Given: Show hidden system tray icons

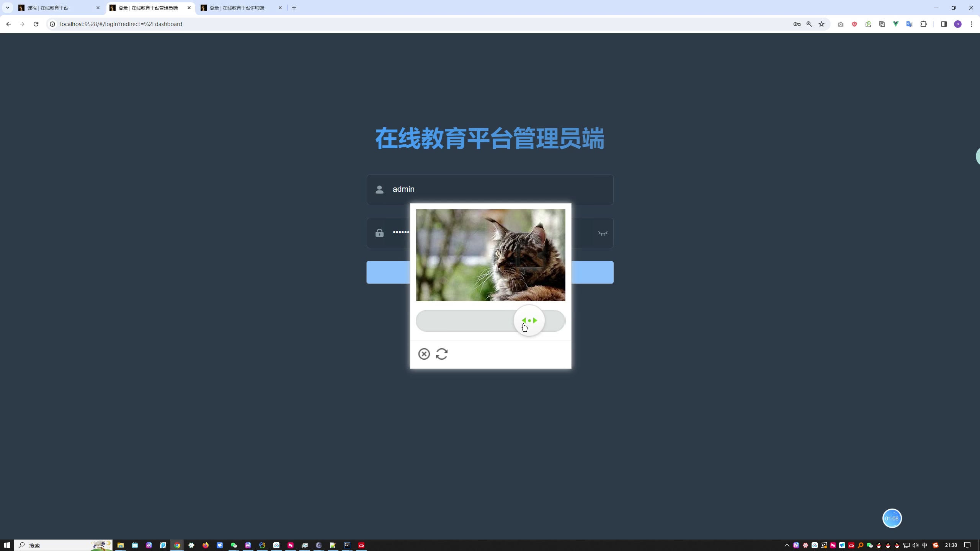Looking at the screenshot, I should (x=787, y=545).
